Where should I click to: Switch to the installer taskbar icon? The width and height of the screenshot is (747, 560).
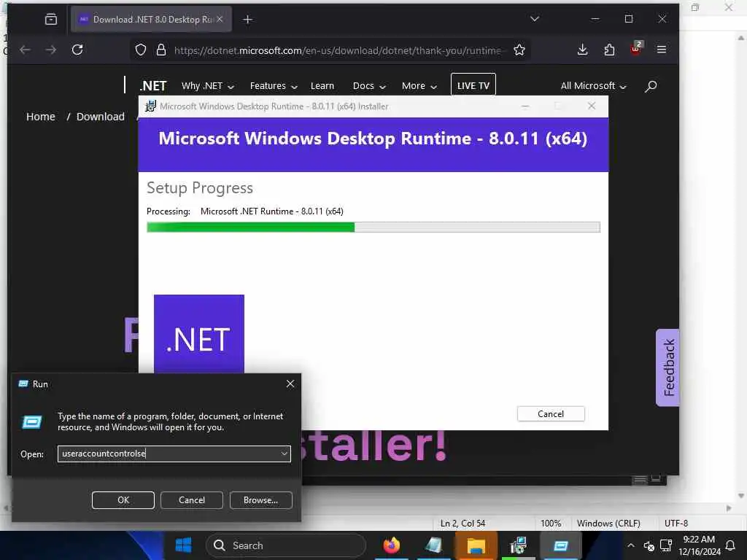pos(518,545)
